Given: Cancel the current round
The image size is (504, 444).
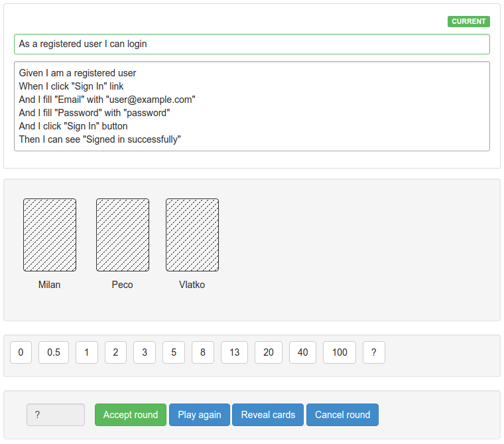Looking at the screenshot, I should click(342, 415).
